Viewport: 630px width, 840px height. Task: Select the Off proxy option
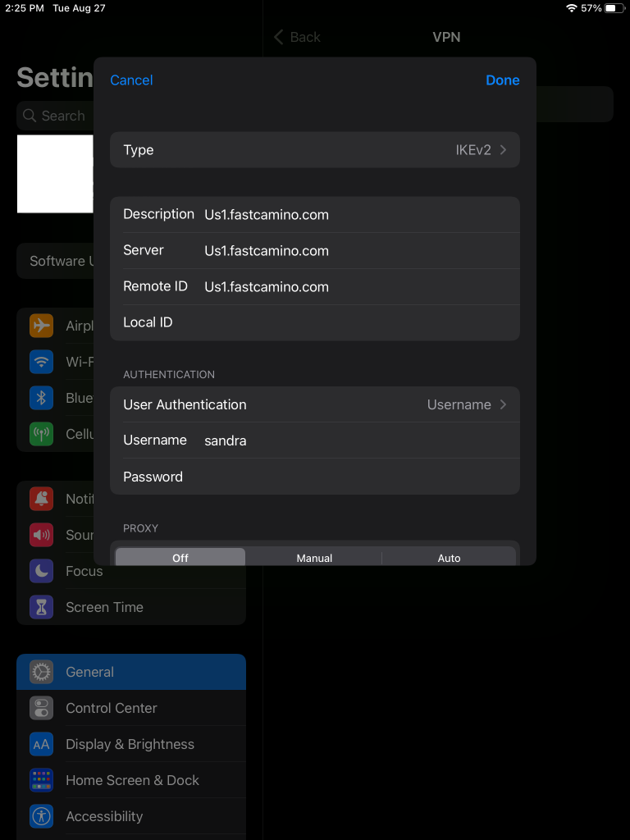click(x=180, y=558)
